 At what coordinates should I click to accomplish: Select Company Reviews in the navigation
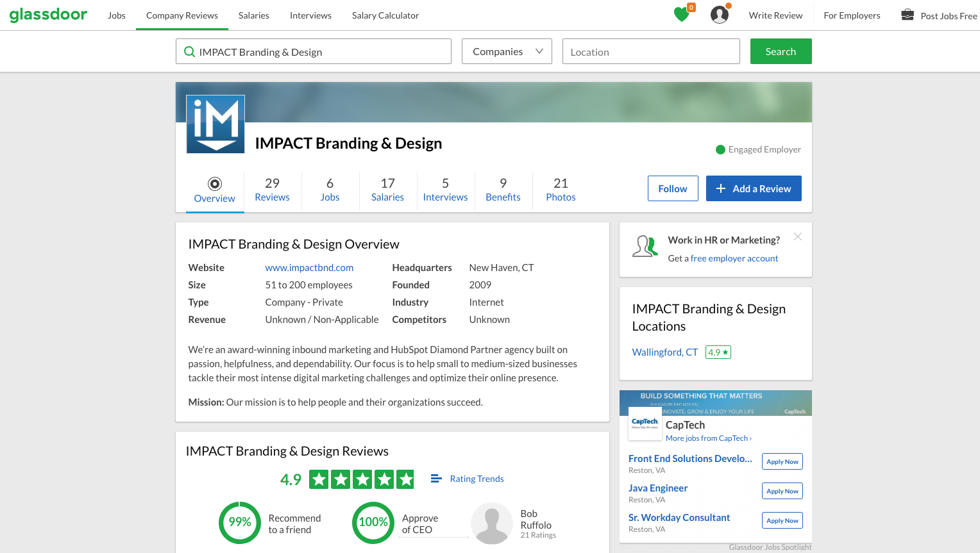182,15
